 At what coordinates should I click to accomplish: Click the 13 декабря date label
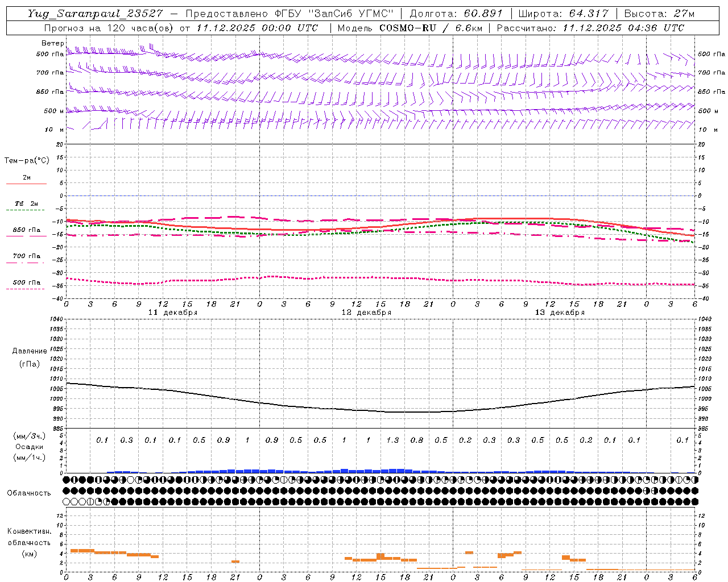point(560,313)
